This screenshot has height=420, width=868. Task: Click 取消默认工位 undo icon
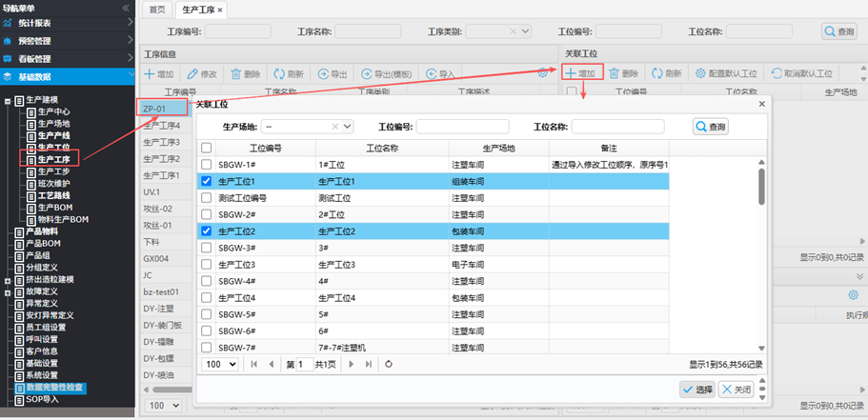point(777,73)
